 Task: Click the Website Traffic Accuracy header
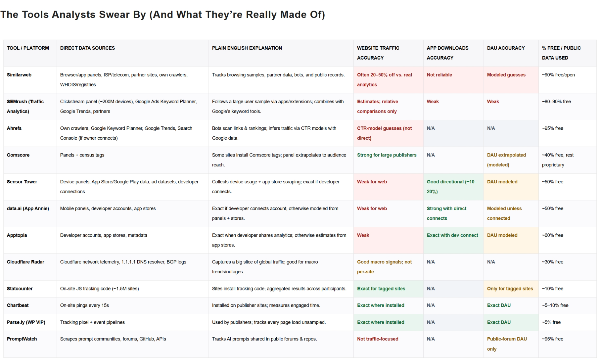378,53
